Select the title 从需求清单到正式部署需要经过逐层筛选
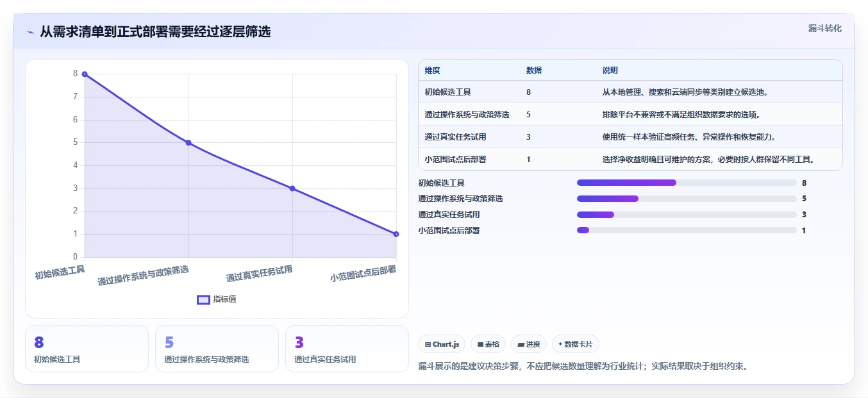 (155, 31)
